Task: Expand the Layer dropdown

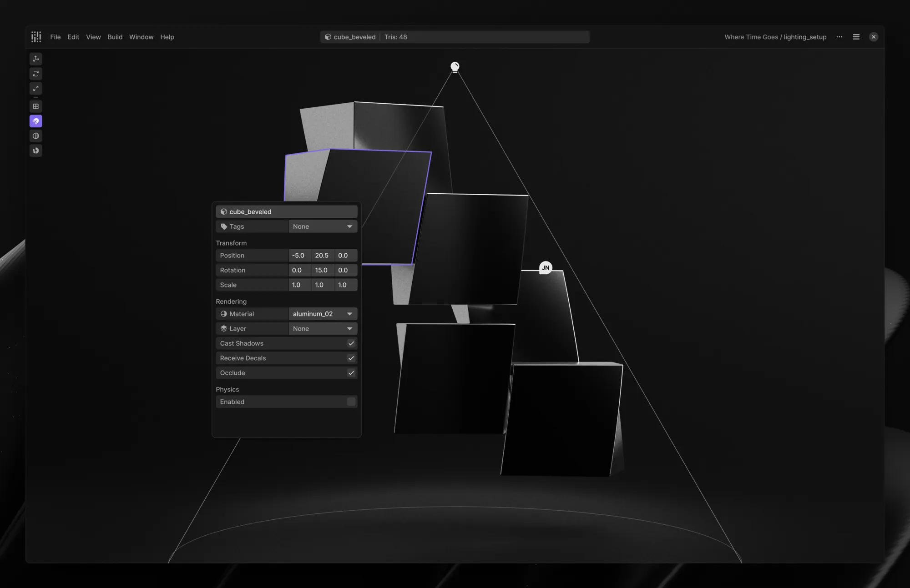Action: tap(323, 328)
